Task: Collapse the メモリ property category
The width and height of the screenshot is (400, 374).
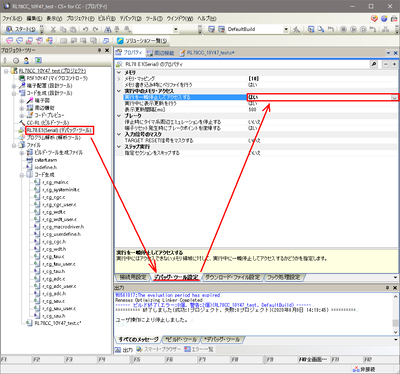Action: pyautogui.click(x=119, y=72)
